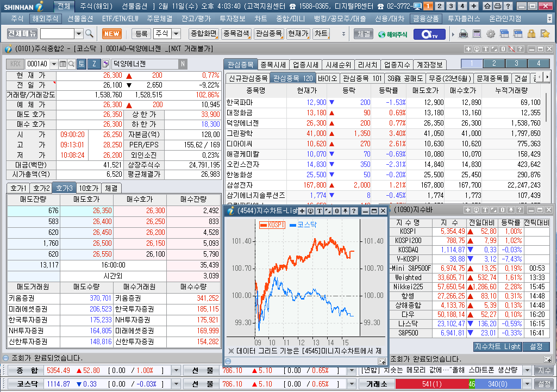Open the stock code 0001A0 dropdown arrow
The height and width of the screenshot is (392, 557).
coord(54,64)
